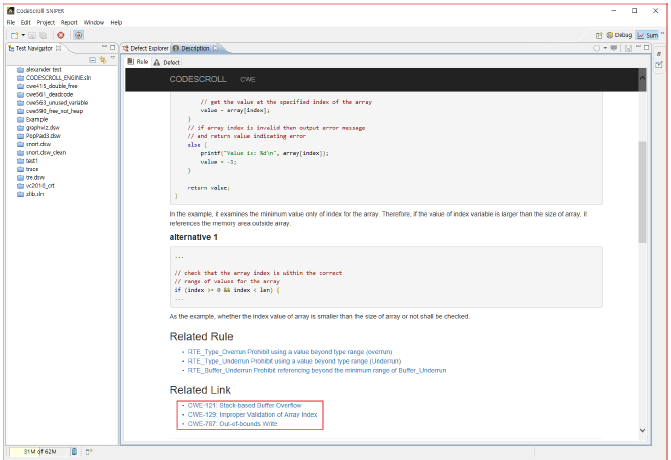The height and width of the screenshot is (460, 671).
Task: Click the Save All toolbar icon
Action: click(43, 36)
